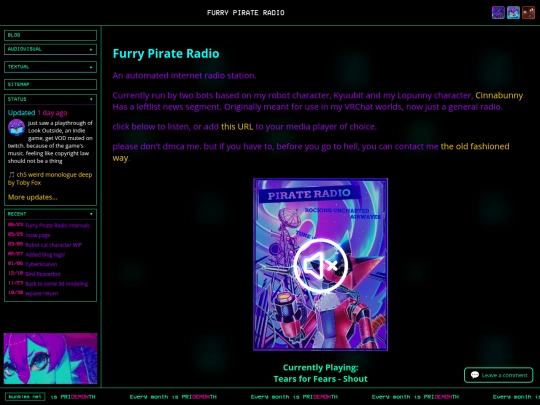The height and width of the screenshot is (405, 540).
Task: Open the 'Bird Reaverbot' recent post
Action: click(x=43, y=274)
